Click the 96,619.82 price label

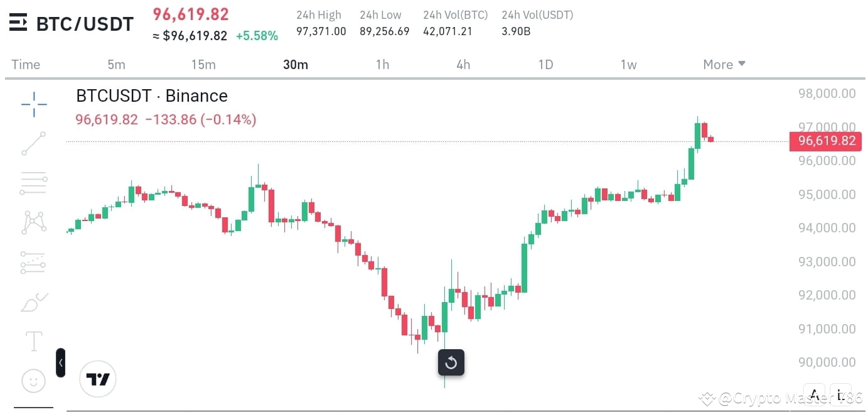pos(825,141)
